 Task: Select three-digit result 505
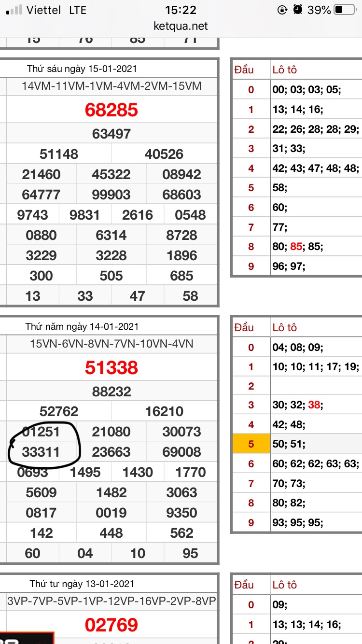[111, 276]
